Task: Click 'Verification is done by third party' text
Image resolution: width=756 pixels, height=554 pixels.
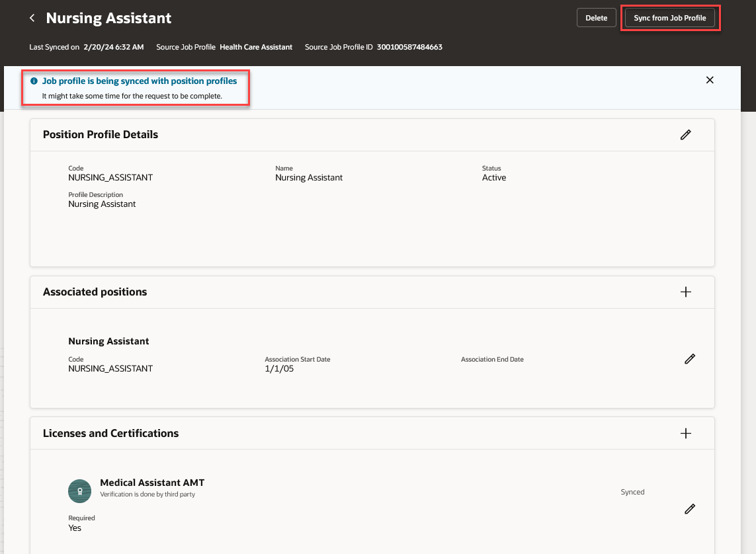Action: pos(147,495)
